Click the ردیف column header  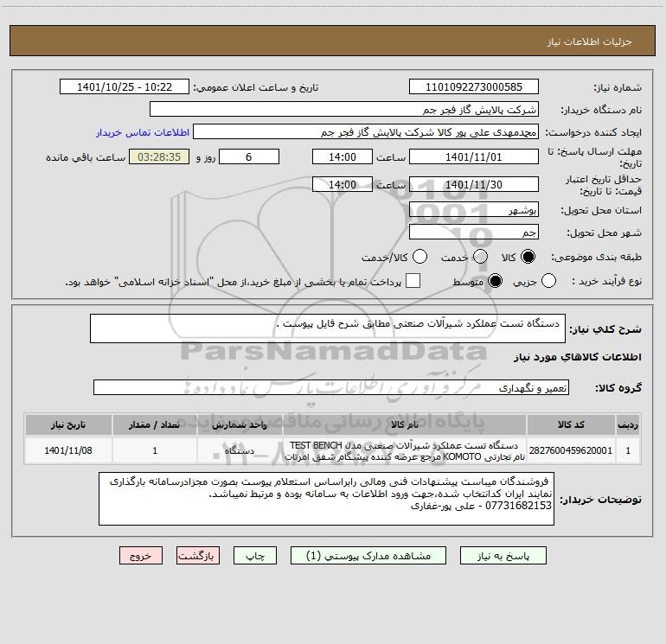click(x=628, y=425)
